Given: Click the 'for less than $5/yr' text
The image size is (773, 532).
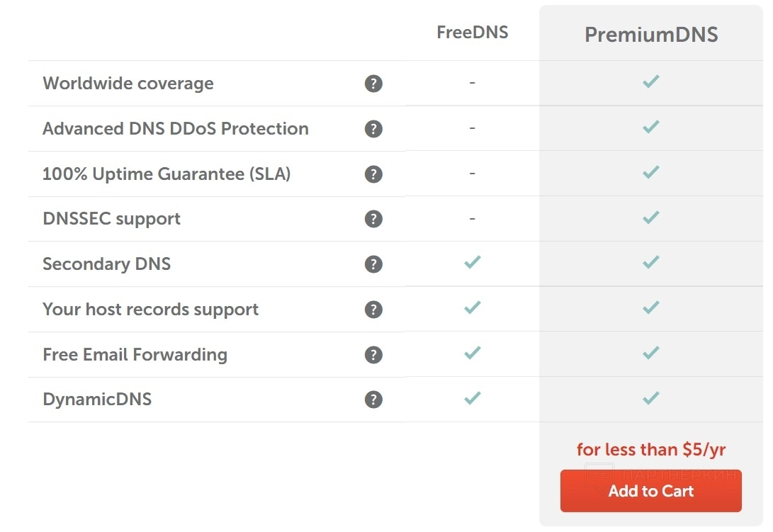Looking at the screenshot, I should (650, 449).
